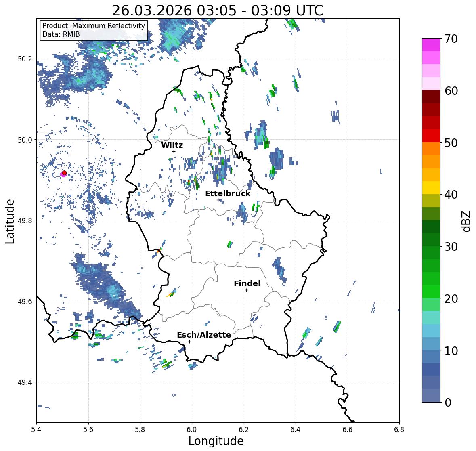
Task: Click the longitude tick label 6.4
Action: coord(296,430)
